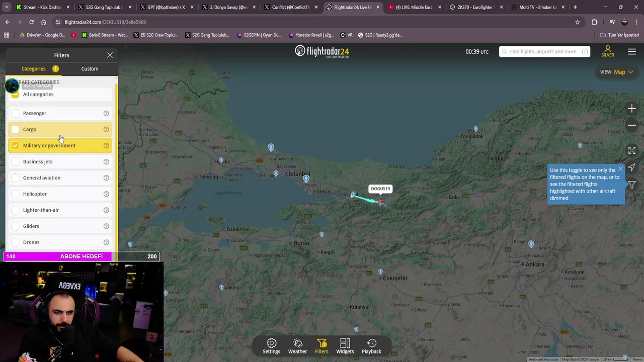The width and height of the screenshot is (644, 362).
Task: Click the Istanbul airport marker on map
Action: click(x=271, y=147)
